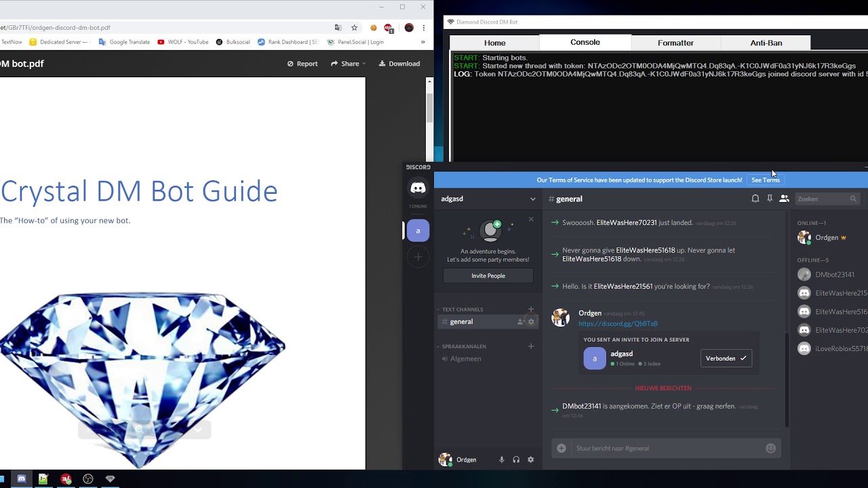The height and width of the screenshot is (488, 868).
Task: Open notification settings bell icon in Discord
Action: tap(755, 199)
